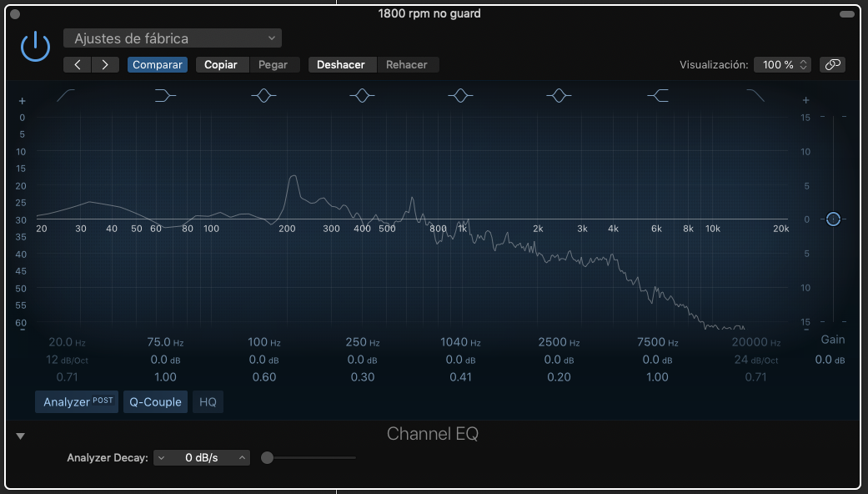Click the Analyzer Decay up arrow

click(242, 458)
